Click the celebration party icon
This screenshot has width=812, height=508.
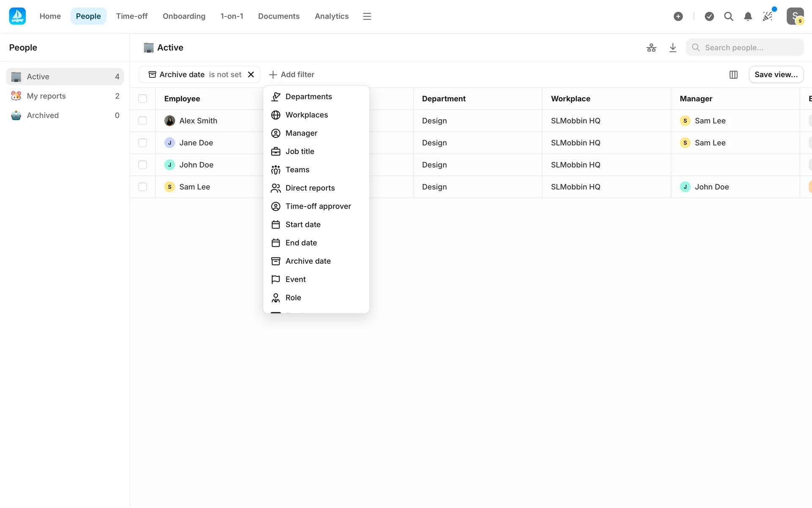tap(768, 17)
